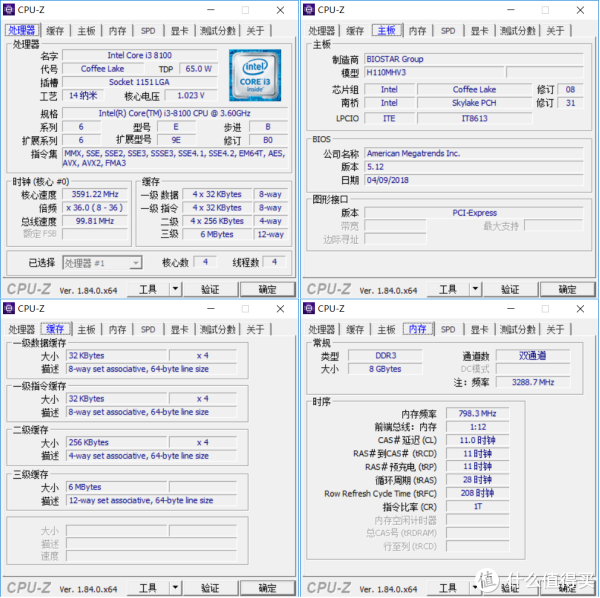Open the 测试分数 tab in the processor window
This screenshot has width=600, height=598.
[218, 31]
